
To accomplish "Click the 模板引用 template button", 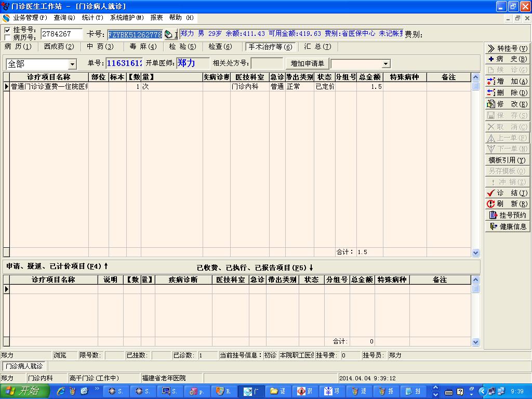I will [507, 160].
